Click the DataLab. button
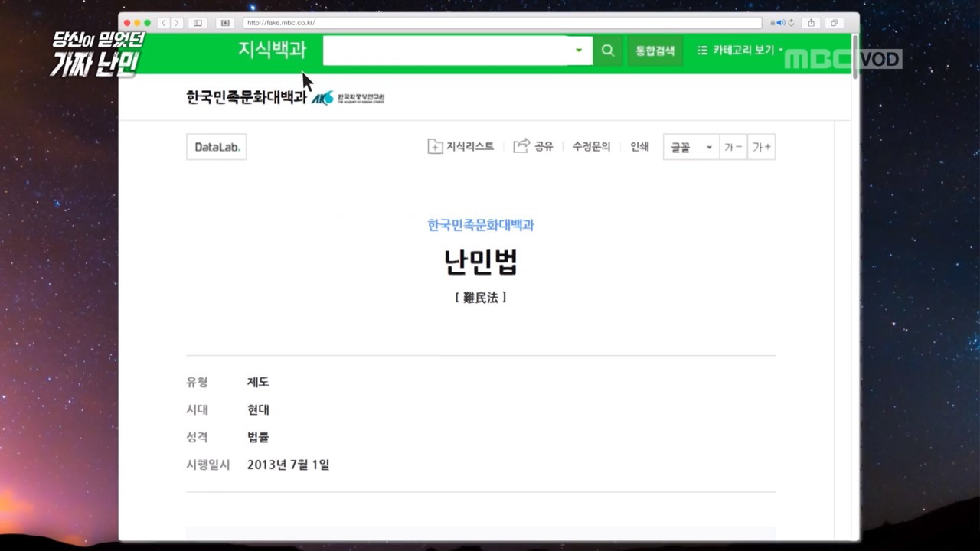Screen dimensions: 980x551 point(217,147)
